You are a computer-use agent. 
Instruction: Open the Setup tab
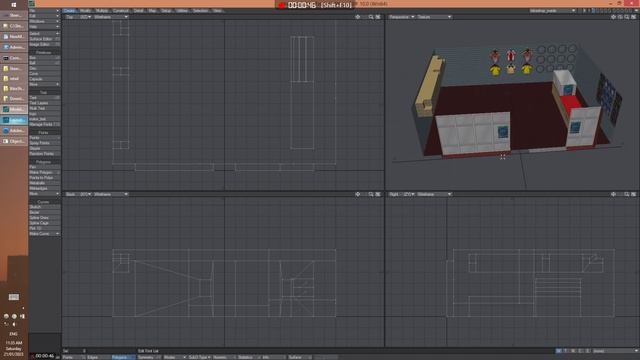coord(166,11)
